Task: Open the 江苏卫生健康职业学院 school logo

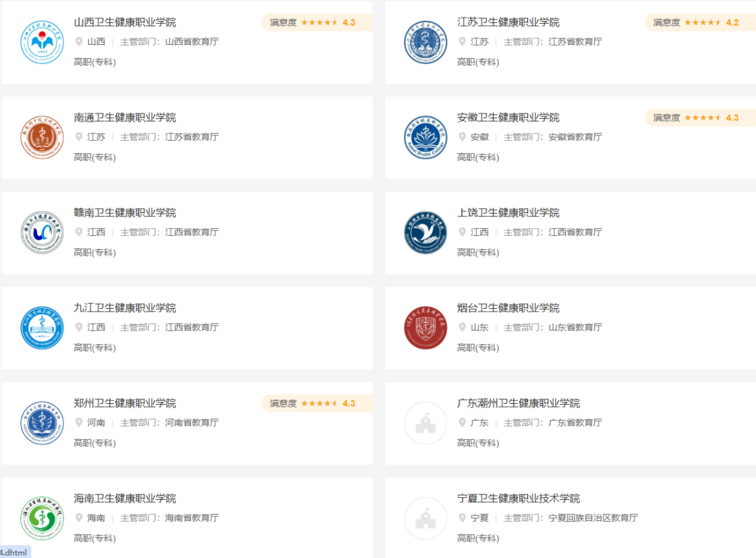Action: point(426,42)
